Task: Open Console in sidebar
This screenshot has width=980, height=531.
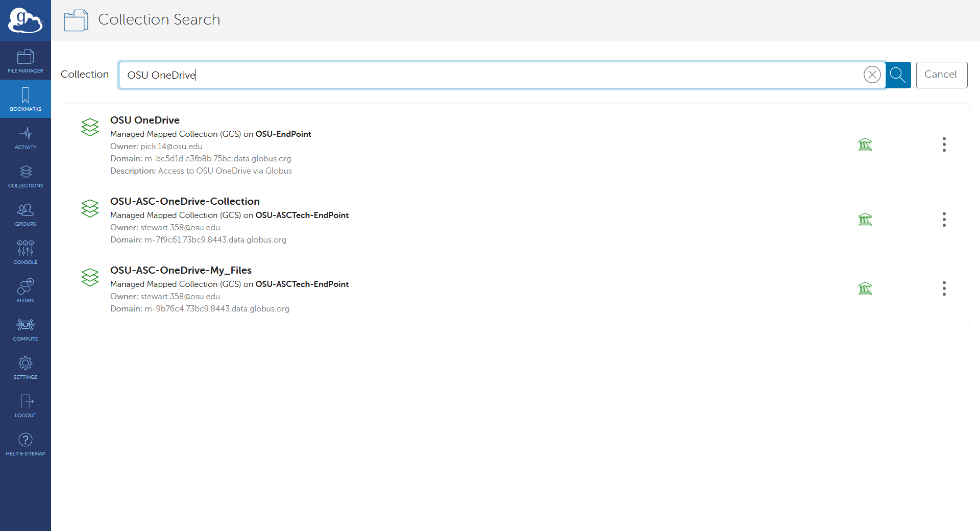Action: coord(26,252)
